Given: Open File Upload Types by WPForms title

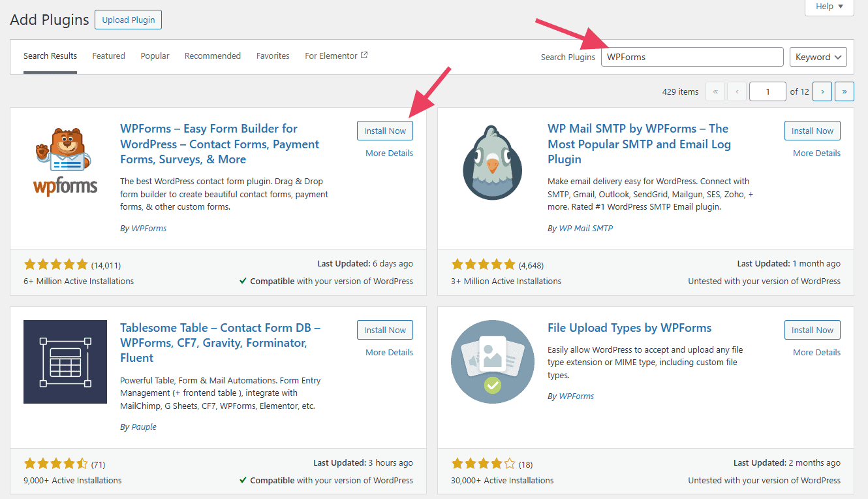Looking at the screenshot, I should [629, 328].
